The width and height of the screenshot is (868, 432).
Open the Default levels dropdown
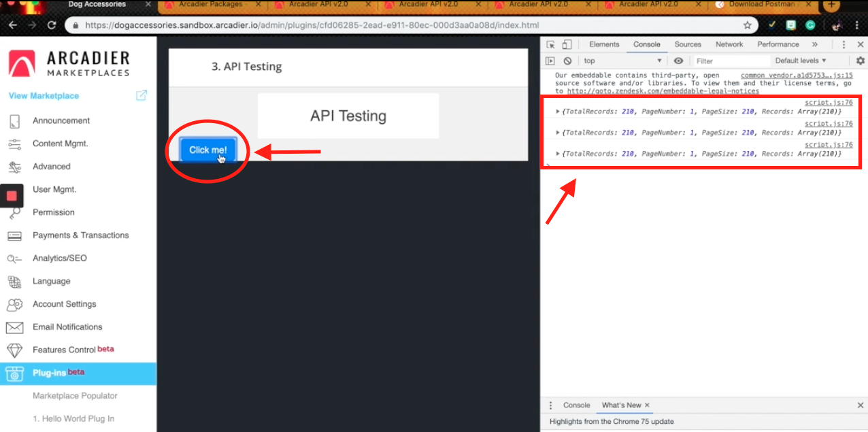[x=801, y=61]
